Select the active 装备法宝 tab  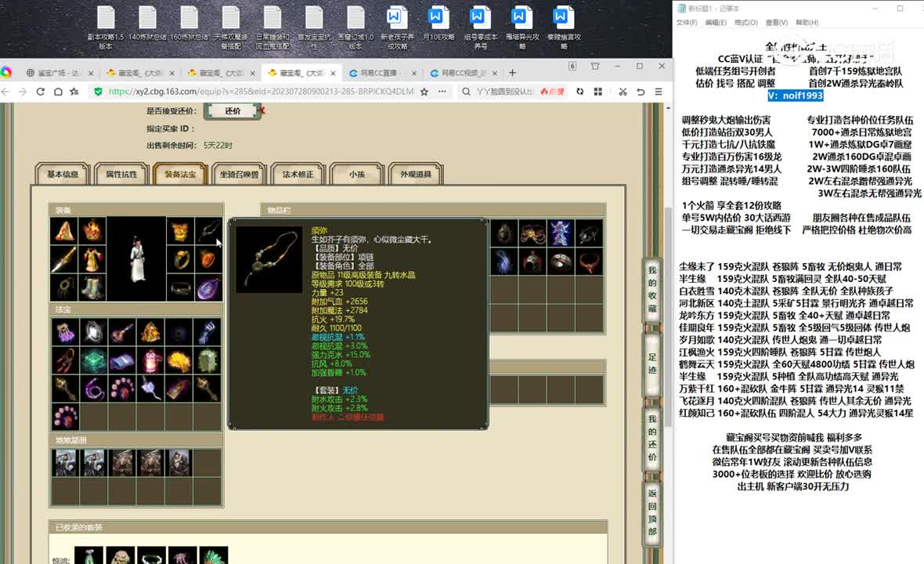click(180, 174)
